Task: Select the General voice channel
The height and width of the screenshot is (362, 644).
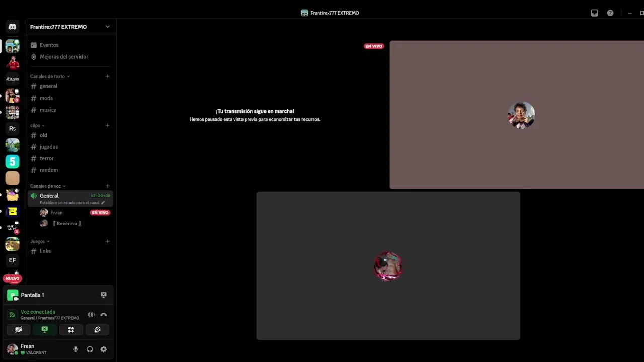Action: [x=49, y=196]
